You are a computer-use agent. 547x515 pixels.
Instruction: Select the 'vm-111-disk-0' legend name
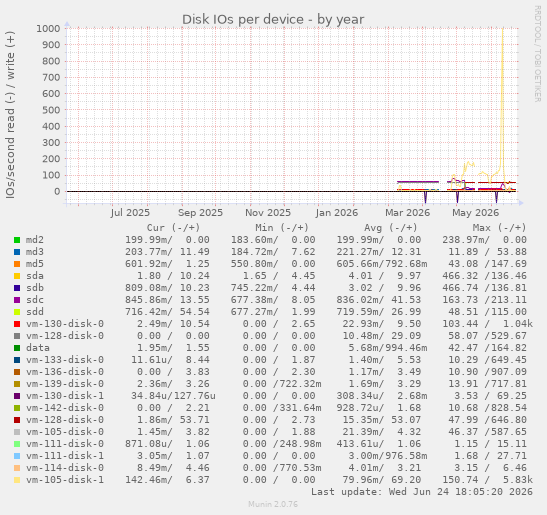(65, 443)
